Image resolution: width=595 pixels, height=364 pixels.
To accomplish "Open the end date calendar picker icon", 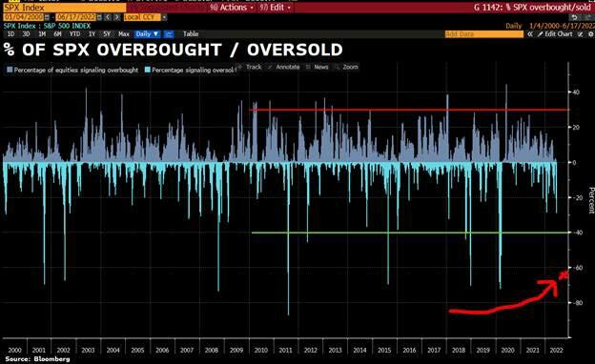I will click(x=99, y=17).
